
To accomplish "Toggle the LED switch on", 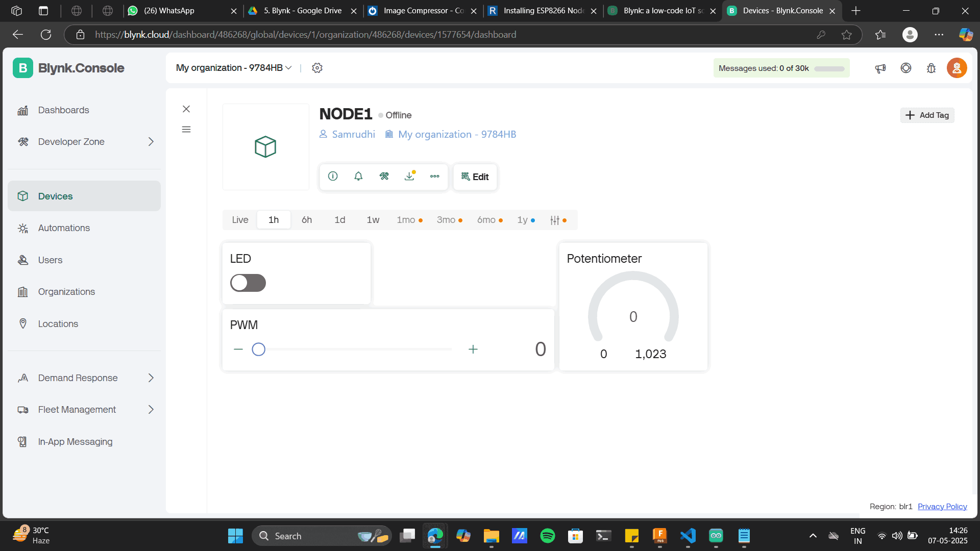I will (x=248, y=283).
